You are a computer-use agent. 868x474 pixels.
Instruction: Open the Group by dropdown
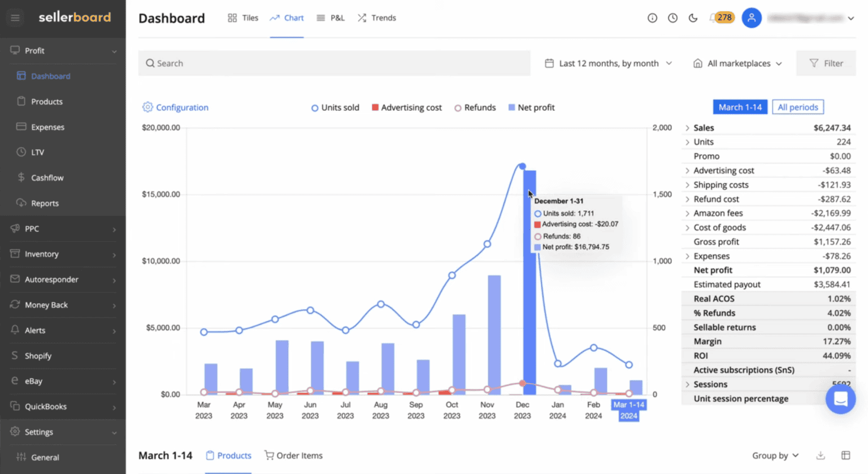(x=775, y=455)
